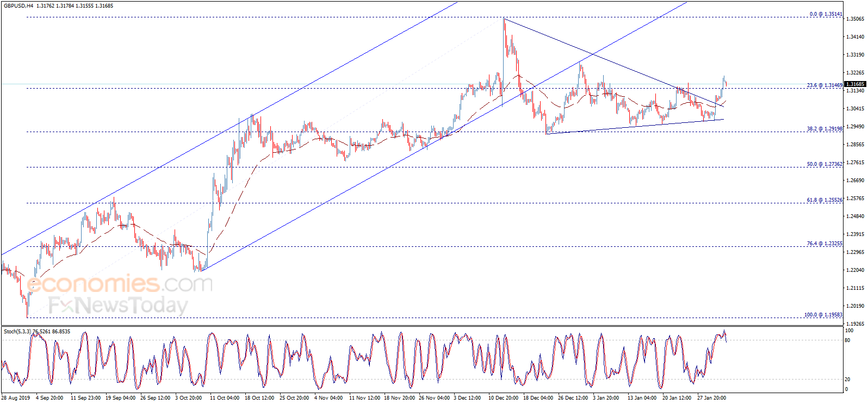The height and width of the screenshot is (404, 868).
Task: Click the 1.22040 price axis value
Action: (x=855, y=270)
